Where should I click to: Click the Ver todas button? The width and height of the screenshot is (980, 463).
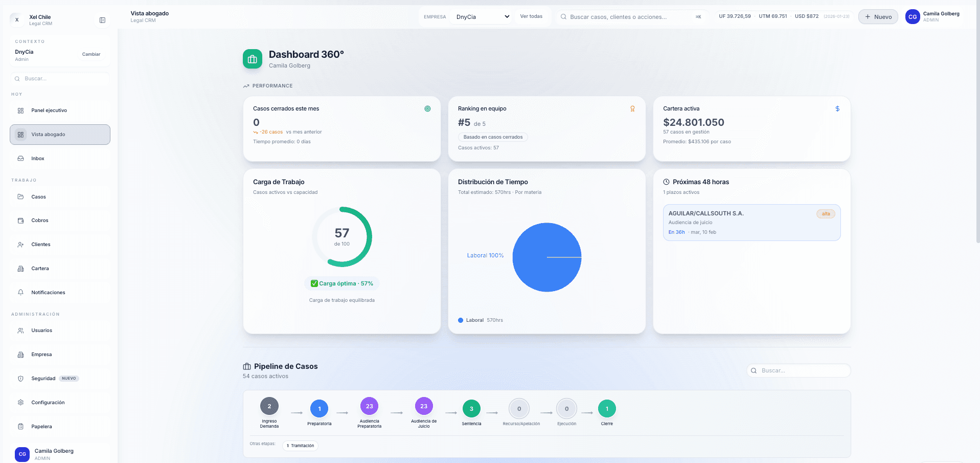click(531, 16)
